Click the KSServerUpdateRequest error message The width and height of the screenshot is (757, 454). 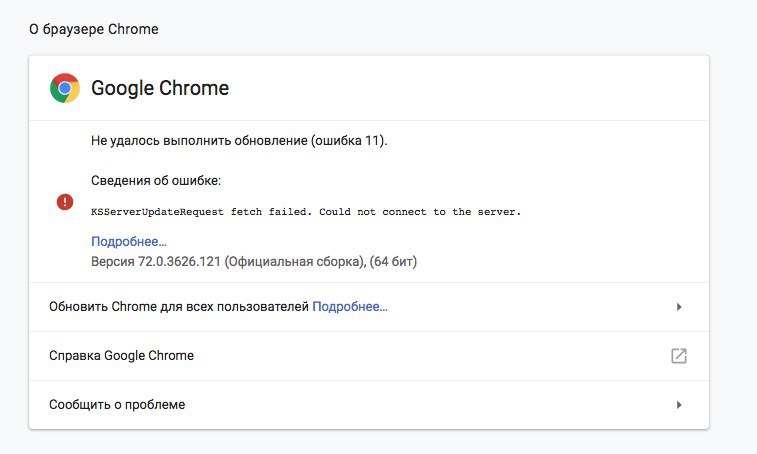point(306,212)
